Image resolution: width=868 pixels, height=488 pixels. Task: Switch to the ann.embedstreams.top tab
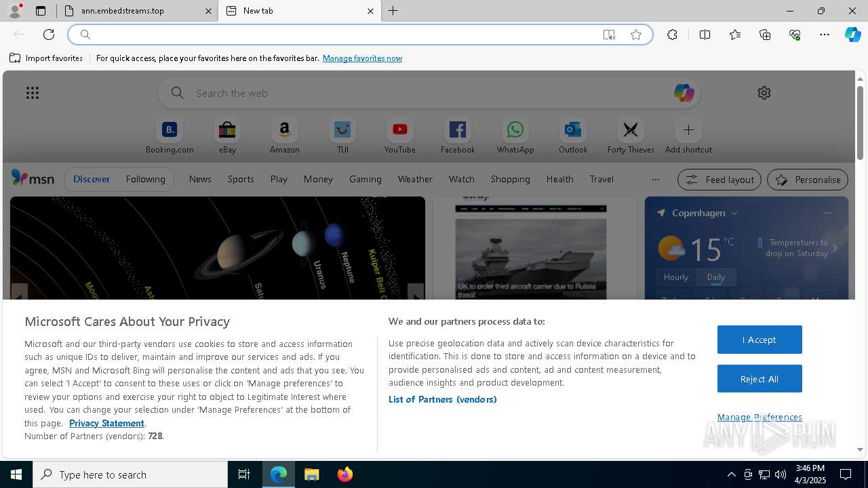[136, 11]
